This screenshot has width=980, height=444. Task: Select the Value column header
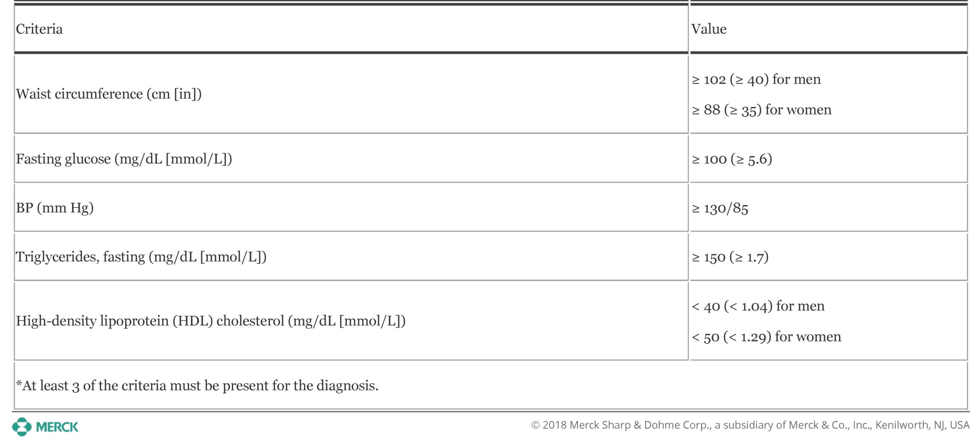point(709,29)
